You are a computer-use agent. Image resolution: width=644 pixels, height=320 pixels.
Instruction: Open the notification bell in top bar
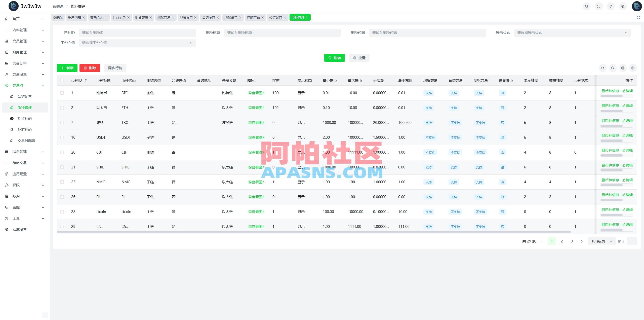pyautogui.click(x=611, y=6)
